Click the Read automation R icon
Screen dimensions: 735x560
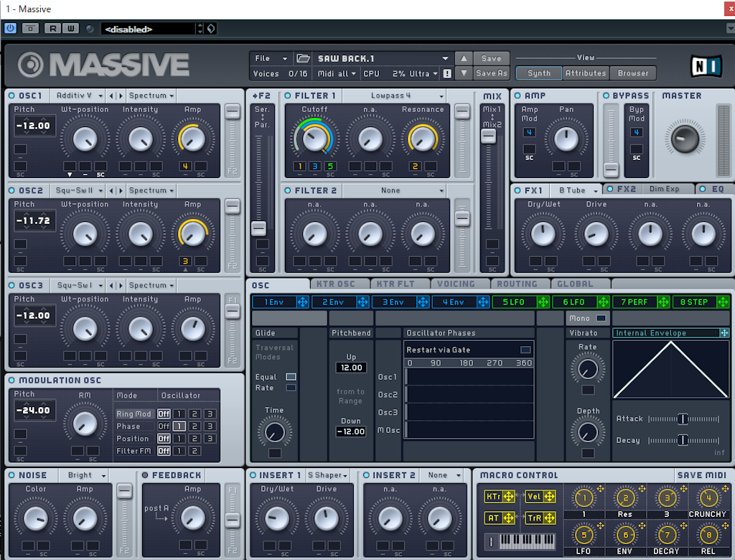click(x=53, y=29)
